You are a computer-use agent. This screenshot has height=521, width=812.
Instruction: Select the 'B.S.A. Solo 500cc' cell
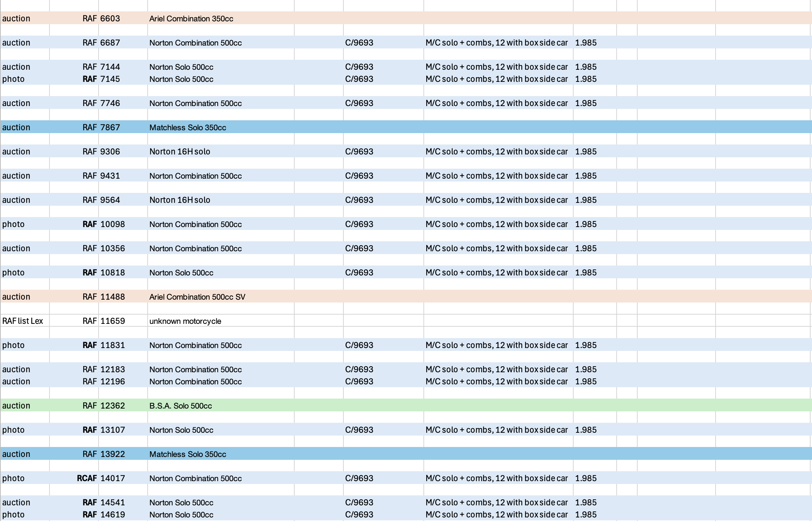pos(221,405)
